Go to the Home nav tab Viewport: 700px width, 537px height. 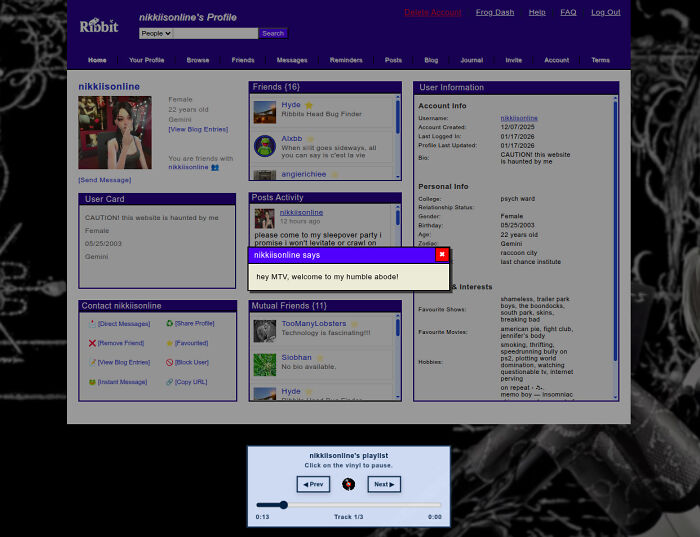pos(97,60)
